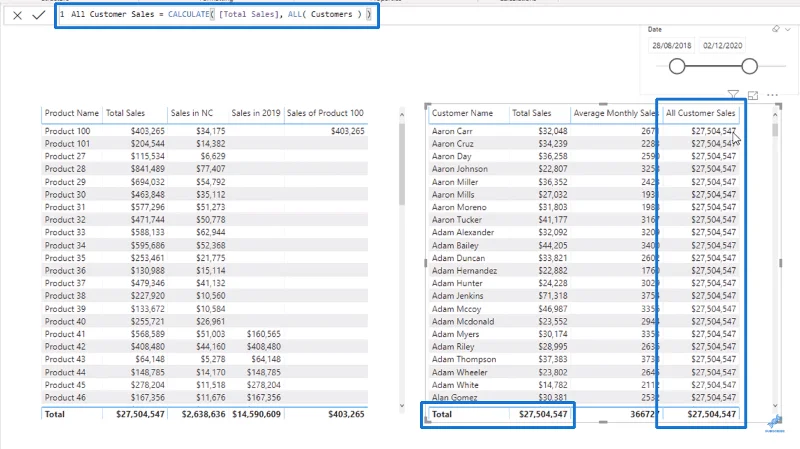
Task: Commit the DAX formula with checkmark icon
Action: coord(39,15)
